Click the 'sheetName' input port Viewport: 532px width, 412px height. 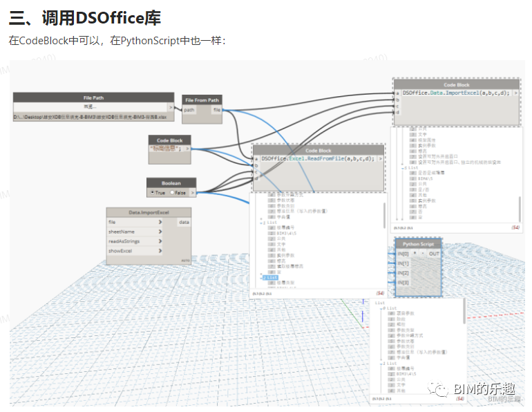135,232
